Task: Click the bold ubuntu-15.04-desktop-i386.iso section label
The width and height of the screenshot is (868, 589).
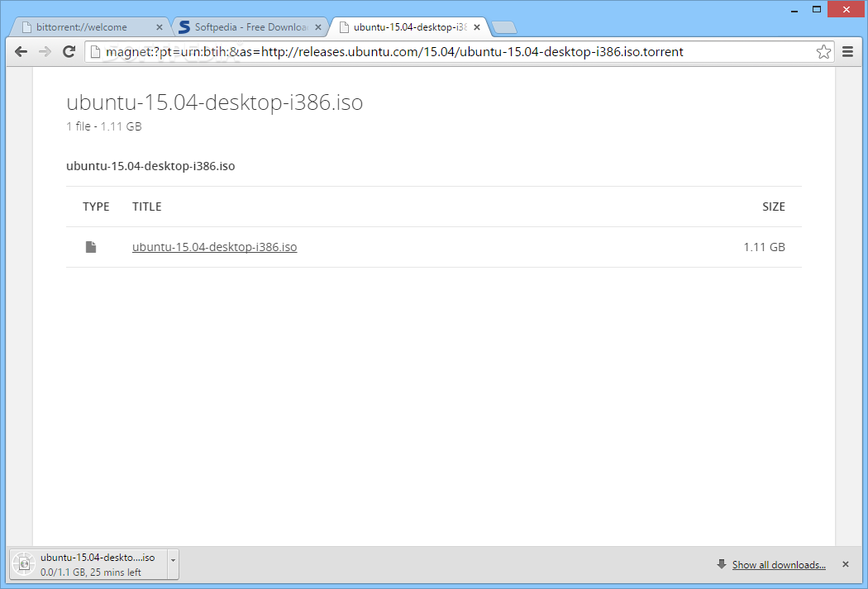Action: click(x=150, y=167)
